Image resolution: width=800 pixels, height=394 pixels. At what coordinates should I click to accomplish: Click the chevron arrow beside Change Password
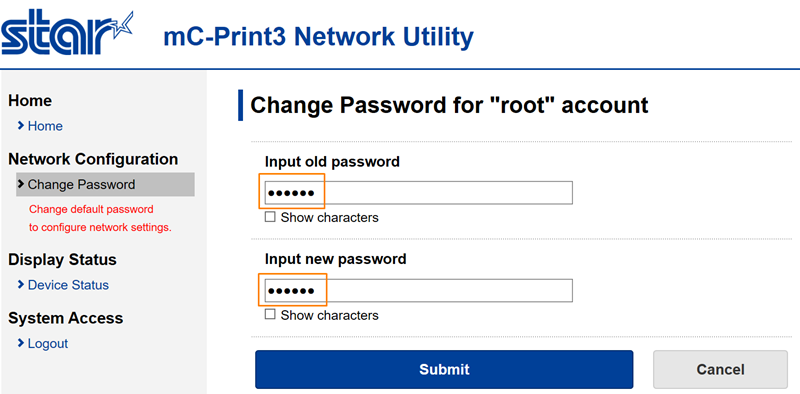pos(20,184)
